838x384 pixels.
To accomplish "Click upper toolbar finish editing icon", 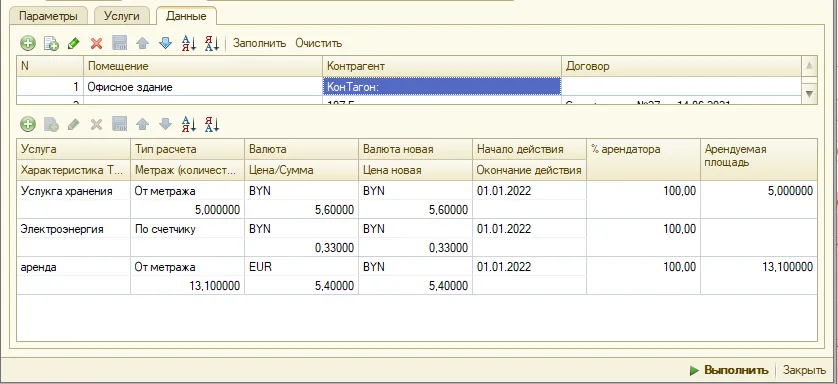I will [x=120, y=43].
